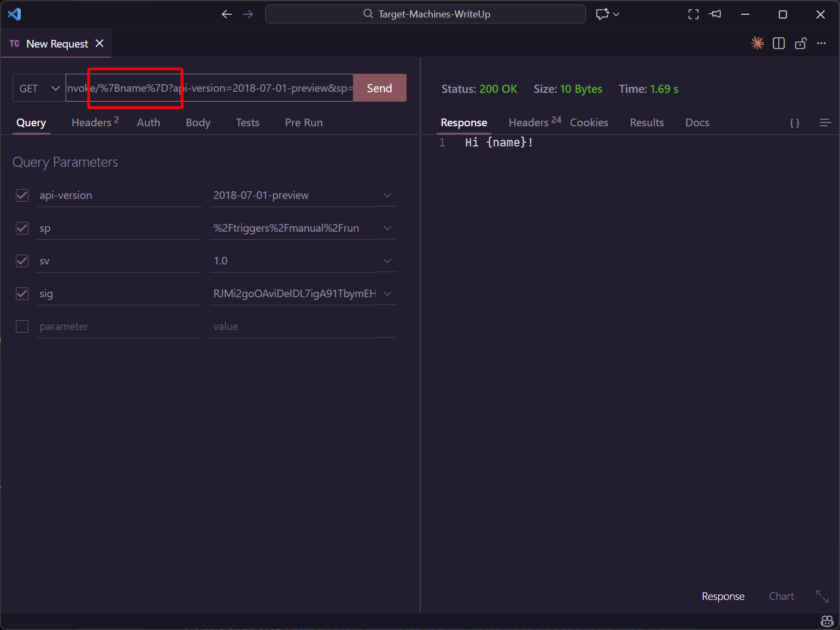Open the Copilot chat icon
Viewport: 840px width, 630px height.
(x=602, y=14)
